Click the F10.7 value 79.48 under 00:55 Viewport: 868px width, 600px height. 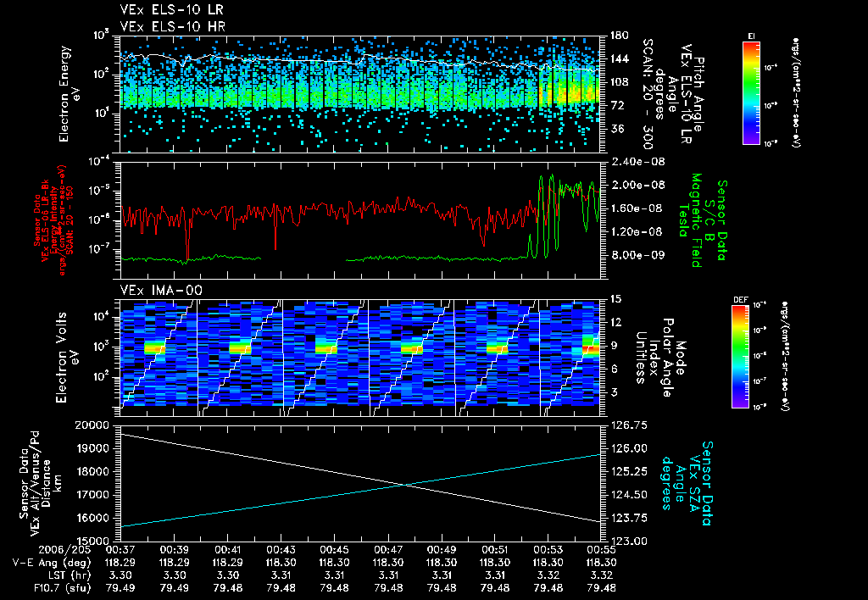(x=601, y=588)
